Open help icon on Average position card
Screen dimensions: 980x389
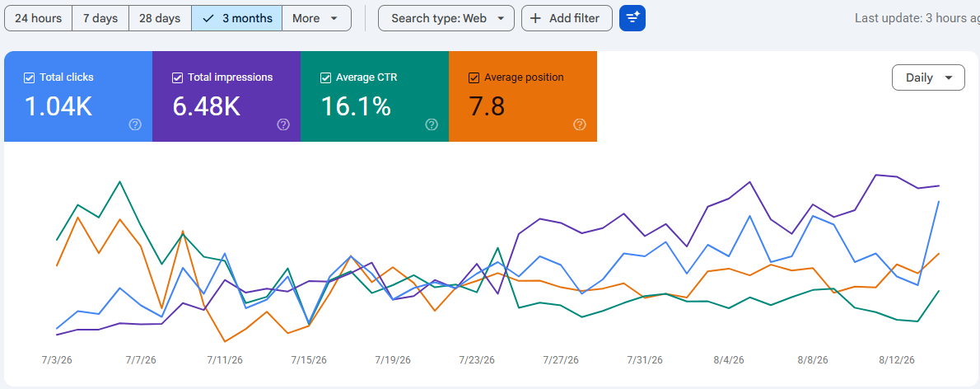pyautogui.click(x=580, y=124)
